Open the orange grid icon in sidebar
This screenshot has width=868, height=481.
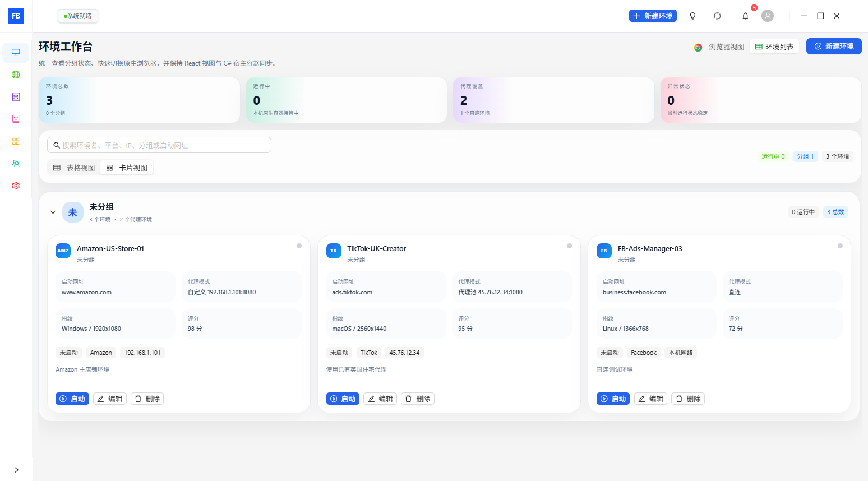coord(16,141)
